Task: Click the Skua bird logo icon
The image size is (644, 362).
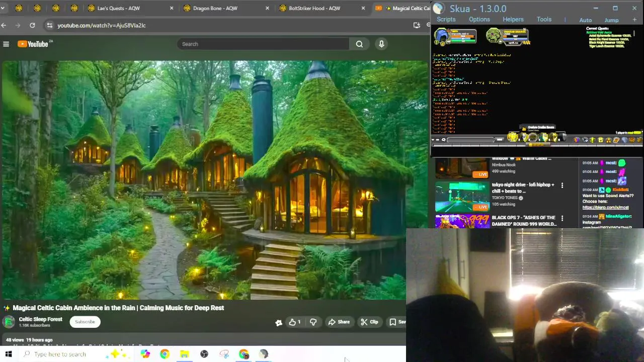Action: pyautogui.click(x=439, y=8)
